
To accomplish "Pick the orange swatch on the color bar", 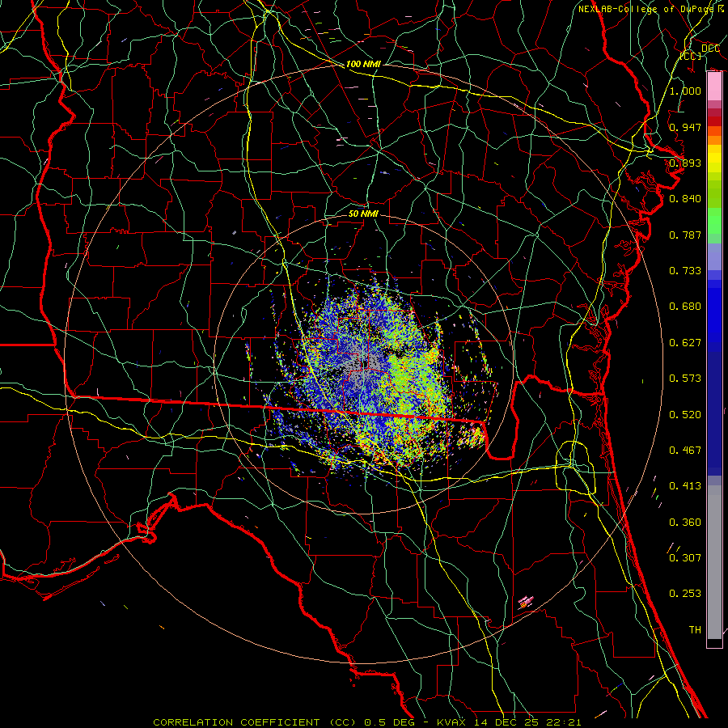I will [714, 140].
